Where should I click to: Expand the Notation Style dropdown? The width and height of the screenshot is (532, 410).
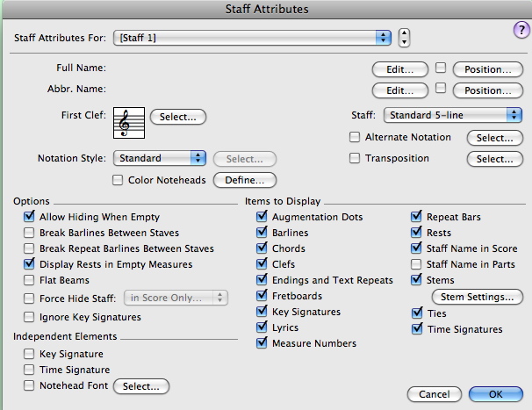click(160, 158)
